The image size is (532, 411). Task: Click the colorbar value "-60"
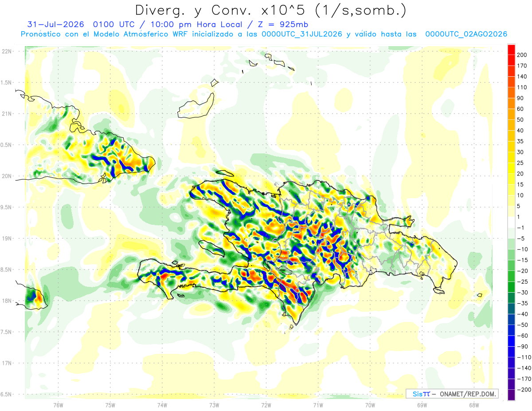click(522, 336)
